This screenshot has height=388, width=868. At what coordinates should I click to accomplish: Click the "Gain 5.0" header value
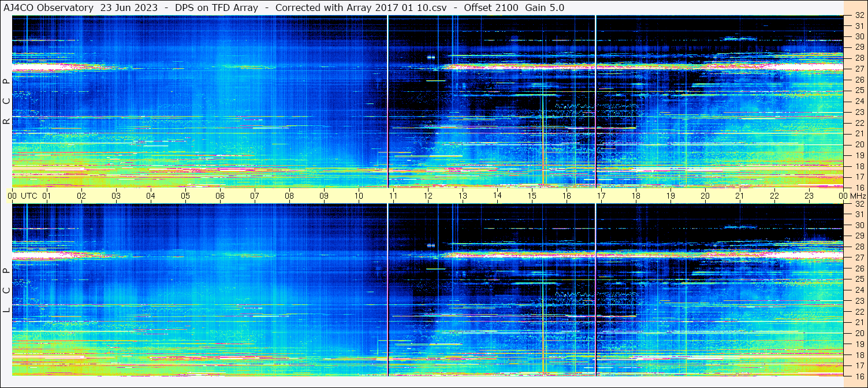click(545, 8)
